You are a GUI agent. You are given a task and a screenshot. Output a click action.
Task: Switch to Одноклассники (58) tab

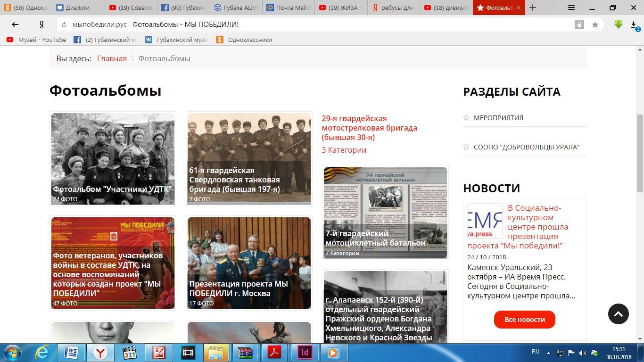[26, 8]
